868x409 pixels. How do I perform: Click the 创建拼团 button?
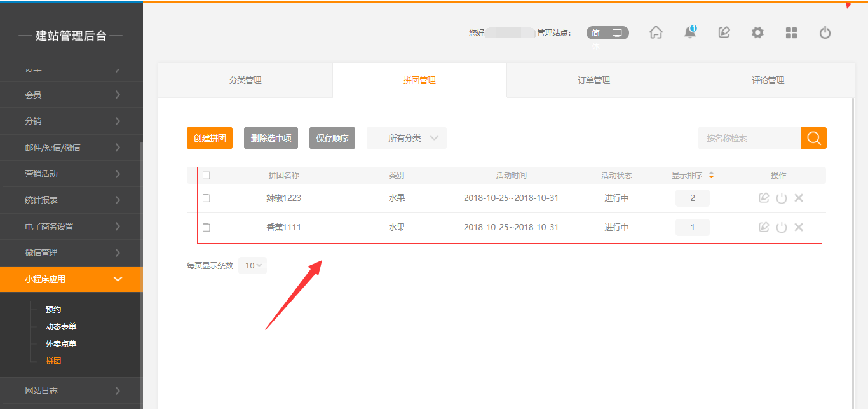pyautogui.click(x=210, y=138)
